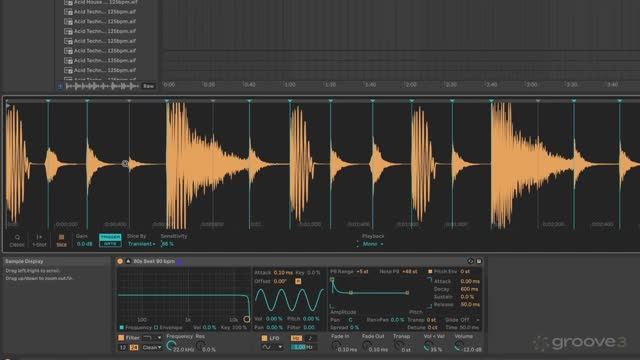Select the Gate slice playback button
This screenshot has height=360, width=640.
pyautogui.click(x=110, y=244)
